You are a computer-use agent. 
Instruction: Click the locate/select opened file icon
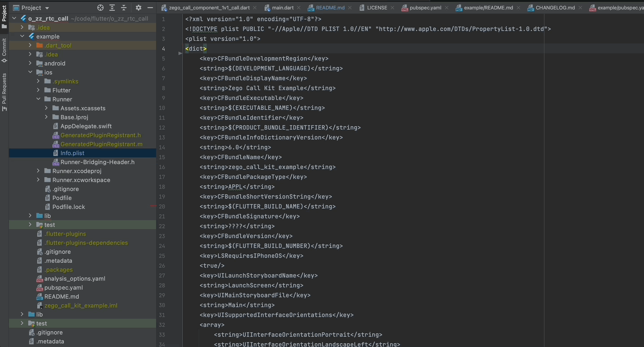coord(100,8)
